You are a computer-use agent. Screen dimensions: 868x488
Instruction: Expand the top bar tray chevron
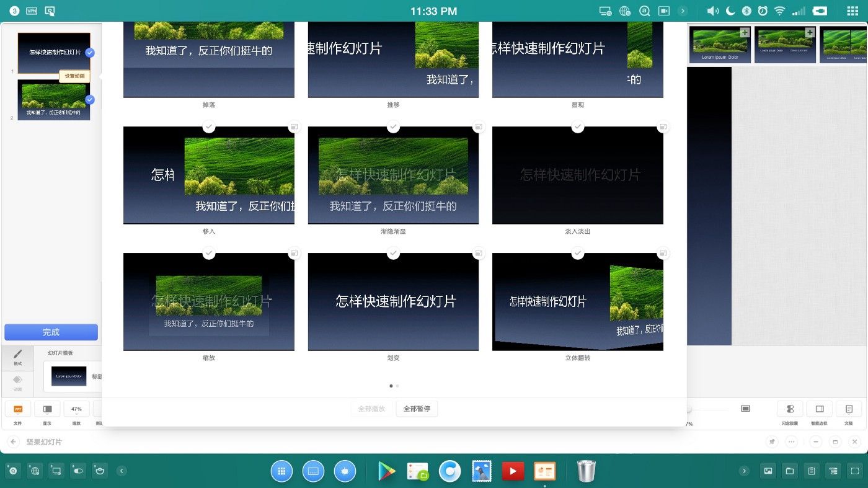coord(683,11)
